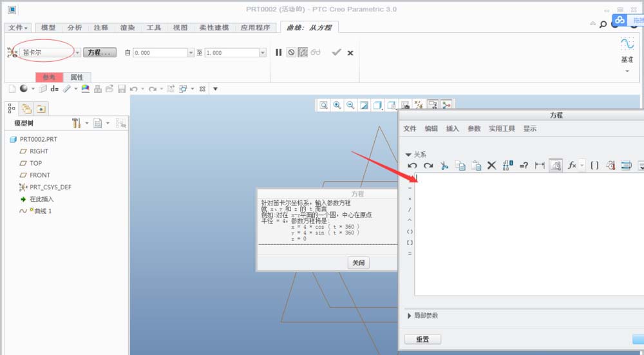The width and height of the screenshot is (644, 355).
Task: Click the 方程... button
Action: [x=100, y=53]
